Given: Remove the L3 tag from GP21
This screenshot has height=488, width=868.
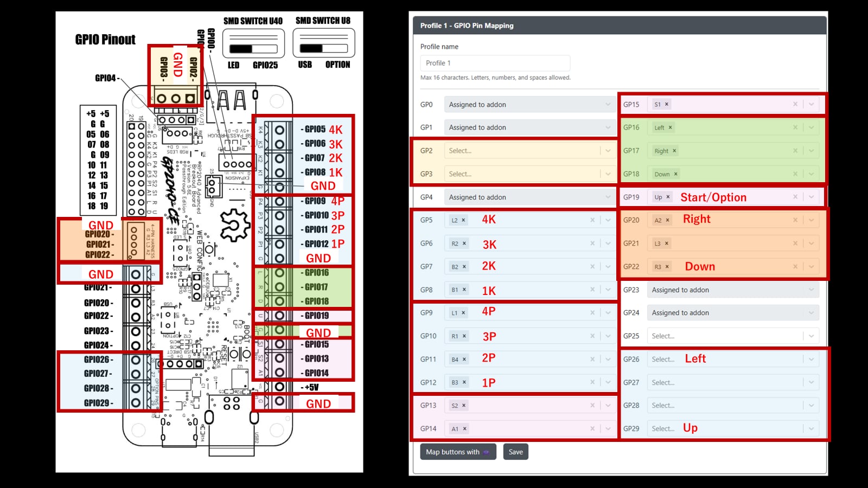Looking at the screenshot, I should [667, 243].
